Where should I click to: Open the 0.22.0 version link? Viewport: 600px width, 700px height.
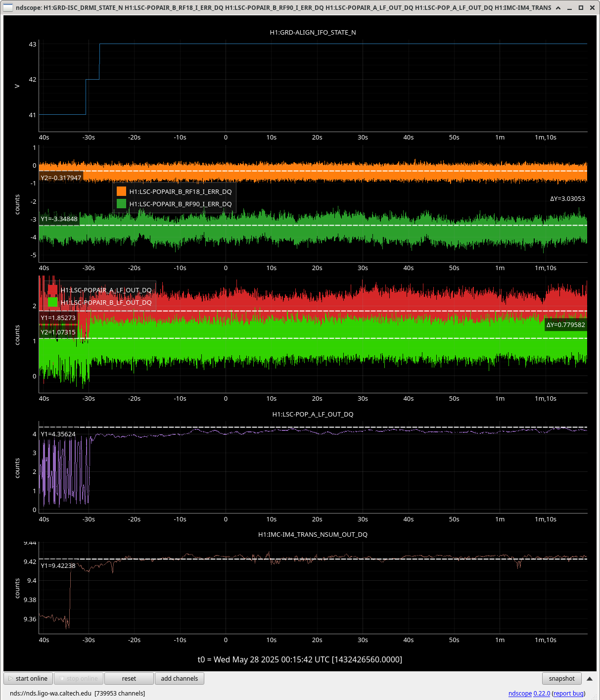tap(542, 693)
